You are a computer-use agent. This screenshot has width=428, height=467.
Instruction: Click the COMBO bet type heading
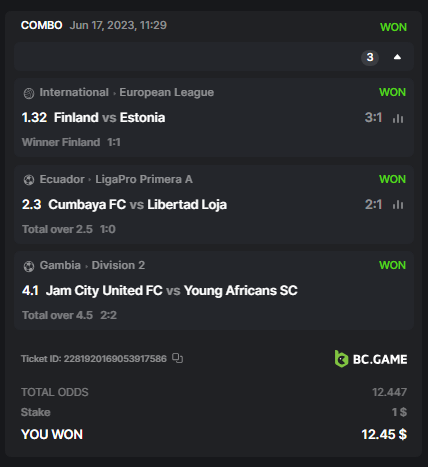42,25
